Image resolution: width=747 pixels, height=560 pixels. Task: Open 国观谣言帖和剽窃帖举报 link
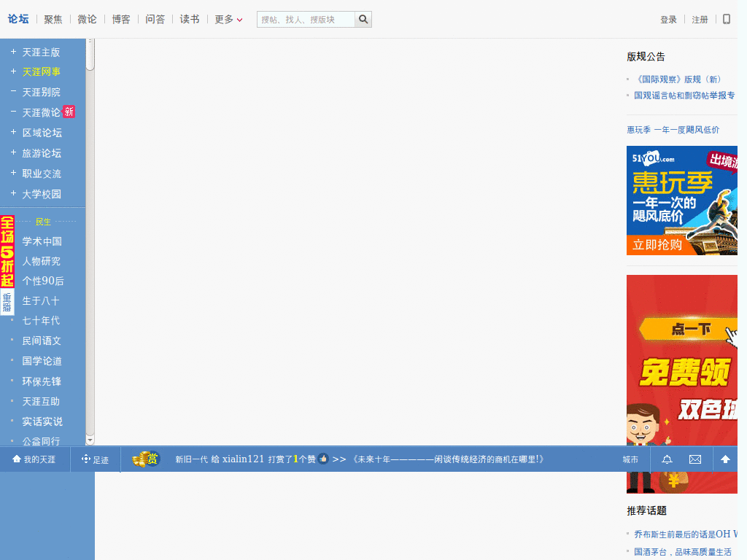pyautogui.click(x=684, y=96)
